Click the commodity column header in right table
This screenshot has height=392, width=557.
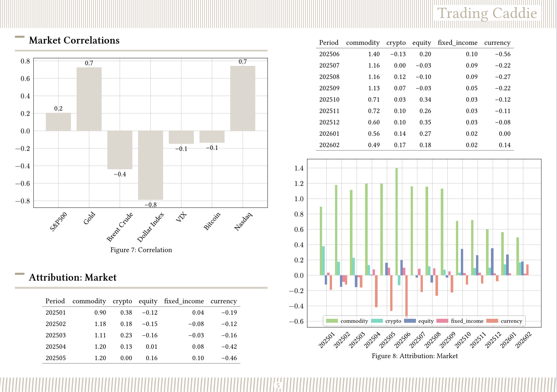pos(362,43)
